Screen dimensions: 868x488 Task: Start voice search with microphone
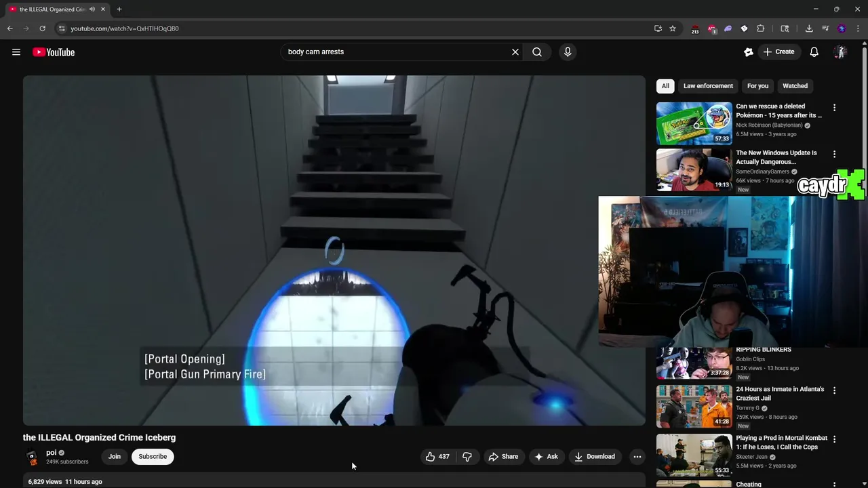(568, 52)
